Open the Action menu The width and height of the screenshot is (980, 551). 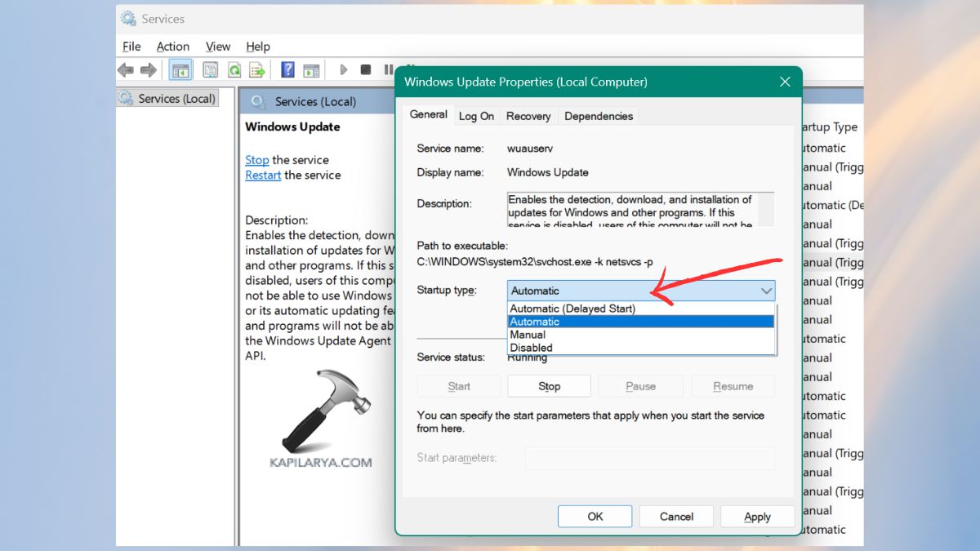point(172,47)
